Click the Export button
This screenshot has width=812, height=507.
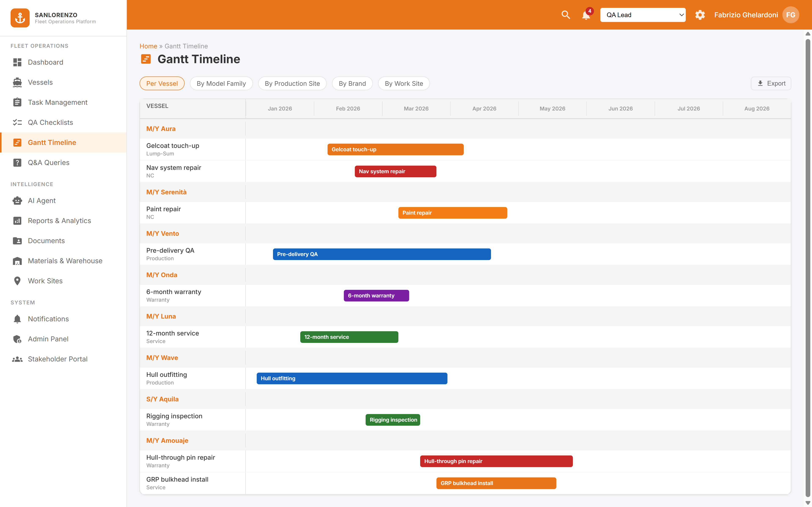point(771,83)
